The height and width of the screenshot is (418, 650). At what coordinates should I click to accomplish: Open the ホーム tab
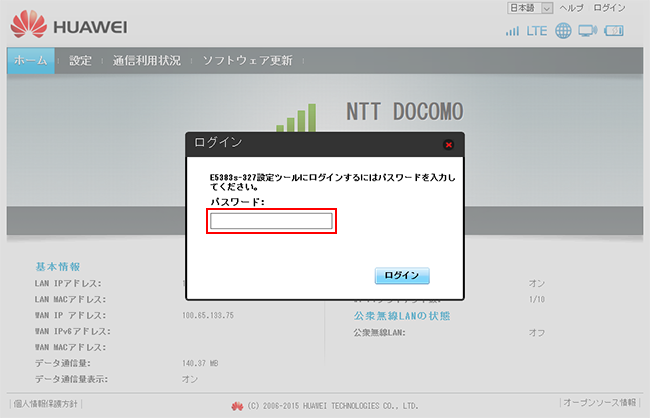(31, 60)
